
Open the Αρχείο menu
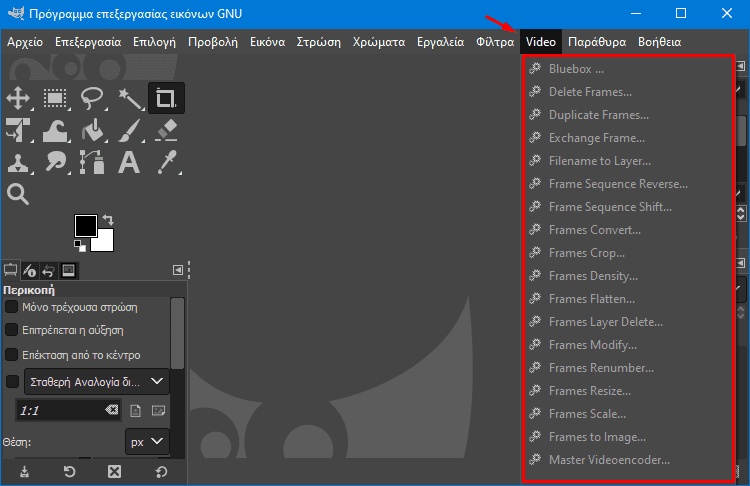click(x=25, y=42)
